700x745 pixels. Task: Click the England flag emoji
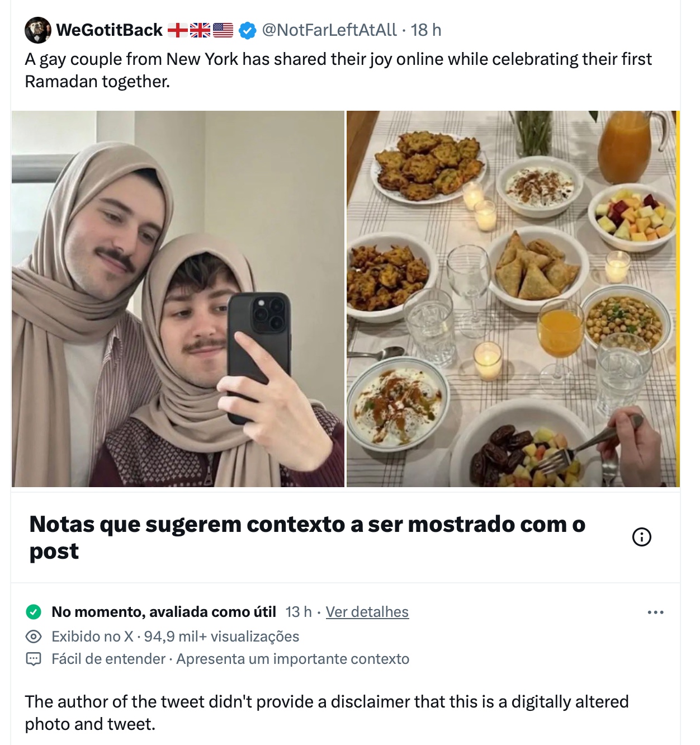pos(178,30)
